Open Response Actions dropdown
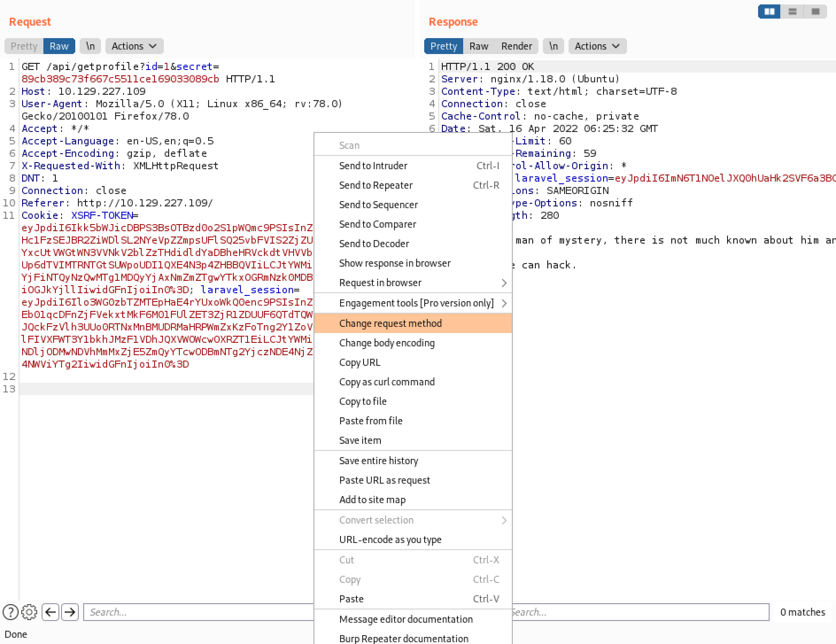This screenshot has height=644, width=836. tap(597, 46)
